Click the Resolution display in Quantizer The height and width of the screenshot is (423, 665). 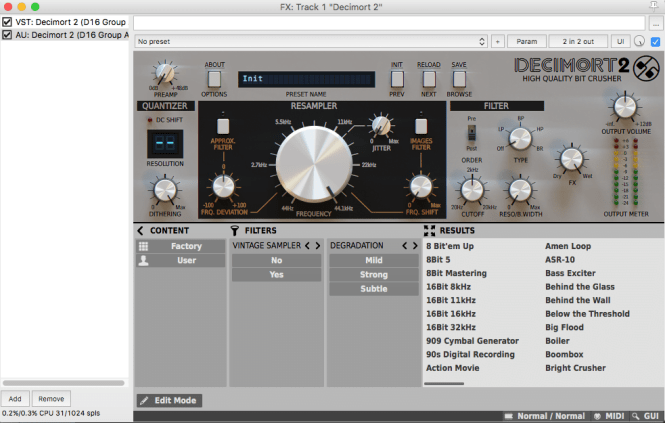[165, 144]
